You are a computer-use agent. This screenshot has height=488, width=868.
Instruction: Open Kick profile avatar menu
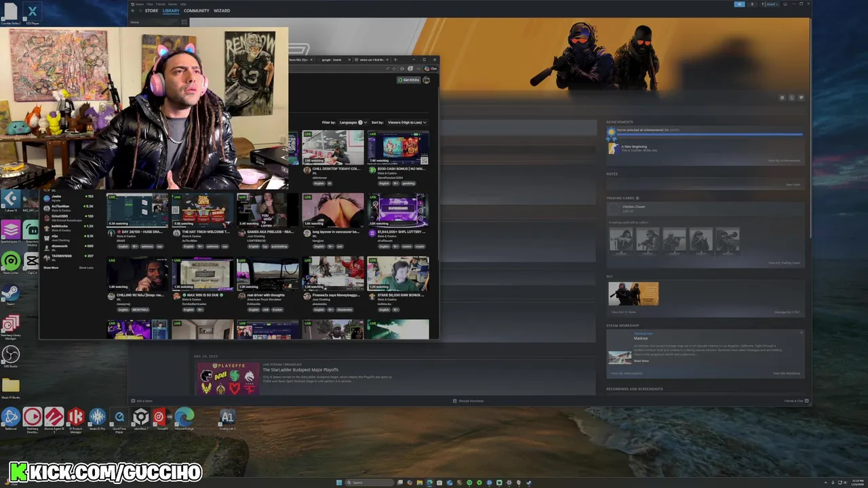click(427, 80)
